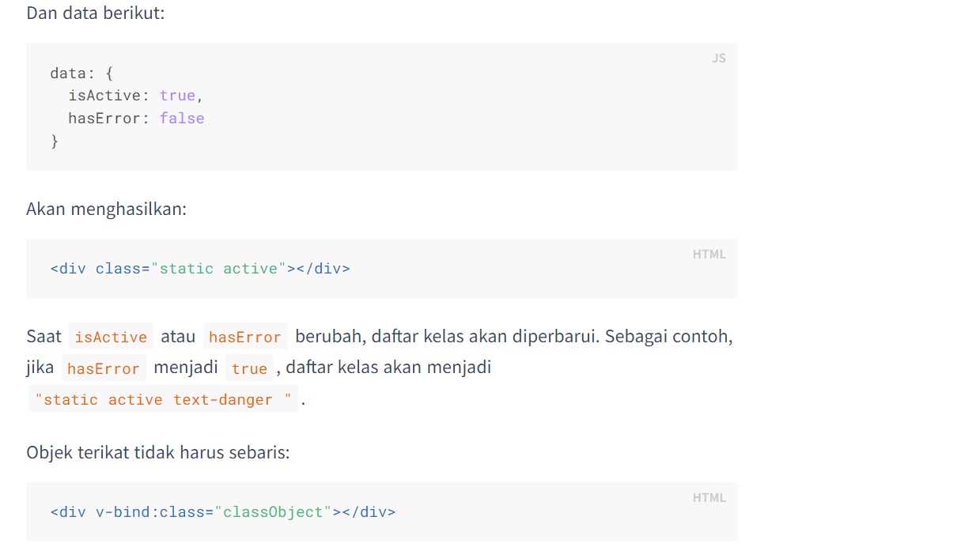The height and width of the screenshot is (547, 980).
Task: Click 'Objek terikat tidak harus sebaris:' sentence
Action: pos(158,452)
